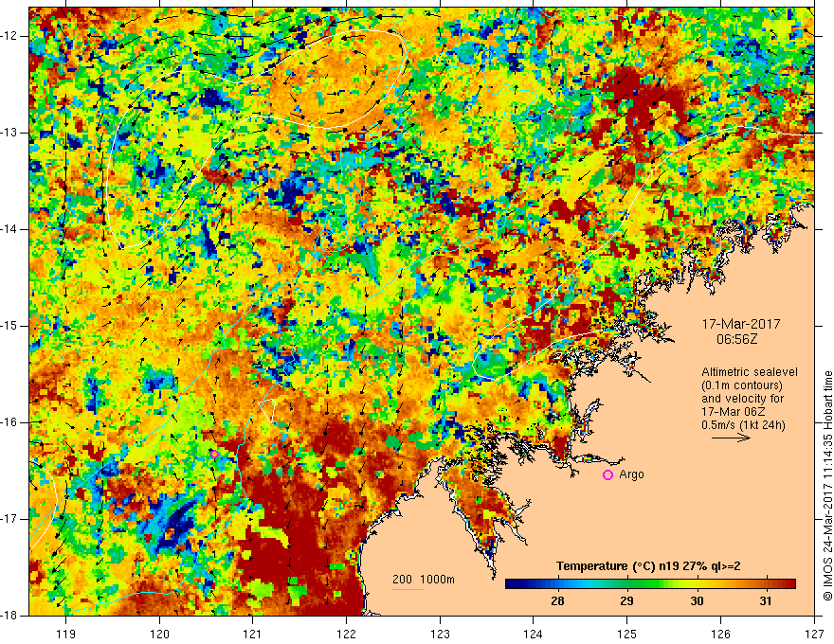Click the '(0.1m contours)' text
This screenshot has height=644, width=834.
(x=741, y=385)
